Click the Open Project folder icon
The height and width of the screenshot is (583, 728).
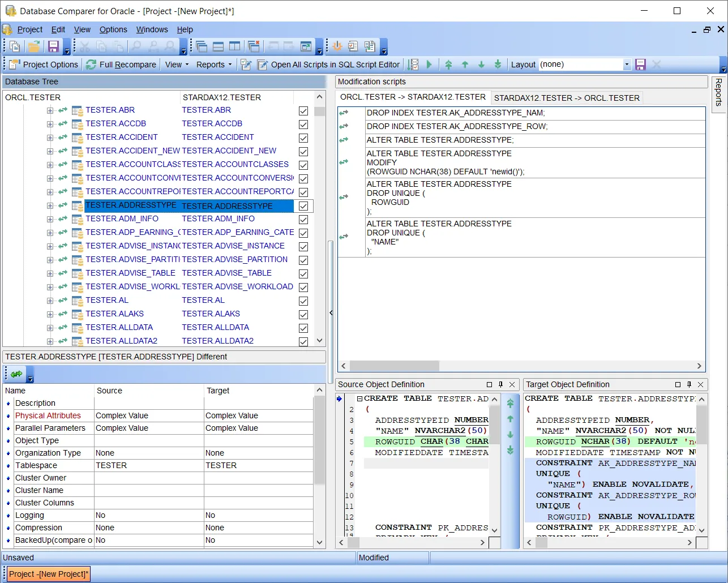(x=34, y=46)
